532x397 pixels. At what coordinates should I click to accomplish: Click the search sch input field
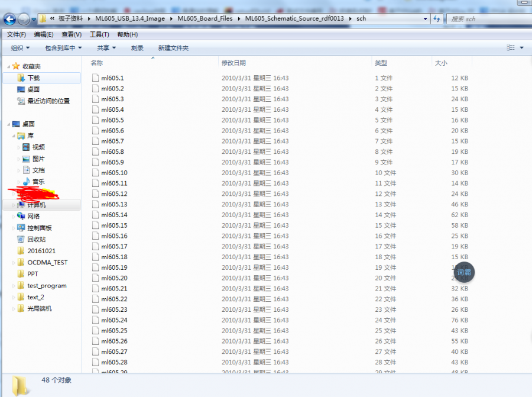[490, 19]
